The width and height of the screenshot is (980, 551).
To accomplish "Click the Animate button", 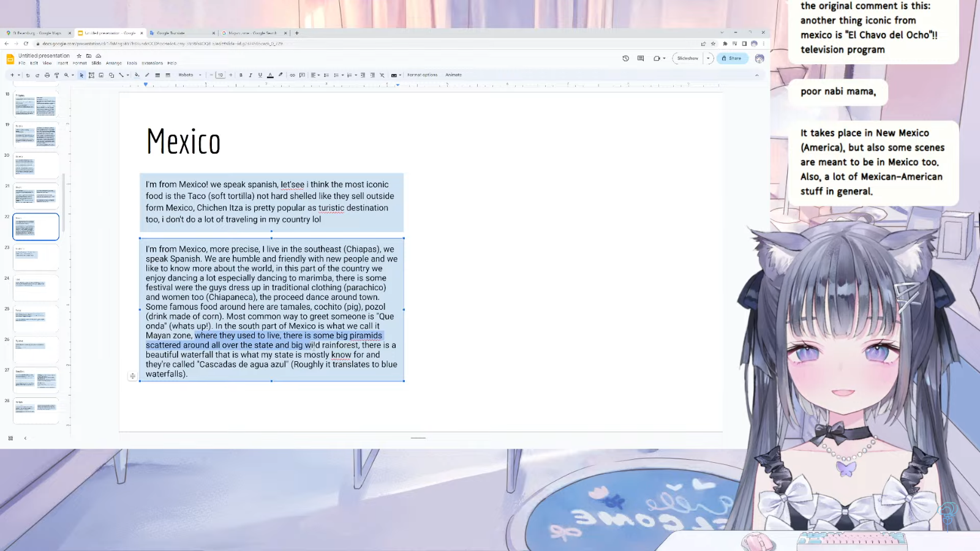I will pyautogui.click(x=453, y=75).
